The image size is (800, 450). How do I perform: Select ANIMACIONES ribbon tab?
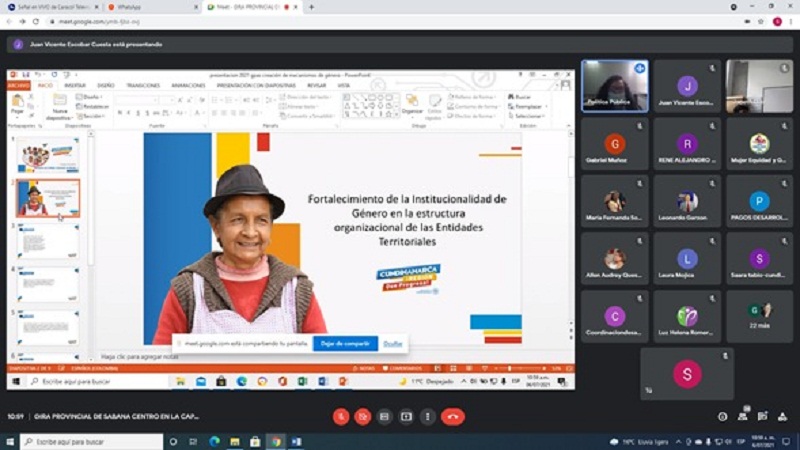[188, 85]
